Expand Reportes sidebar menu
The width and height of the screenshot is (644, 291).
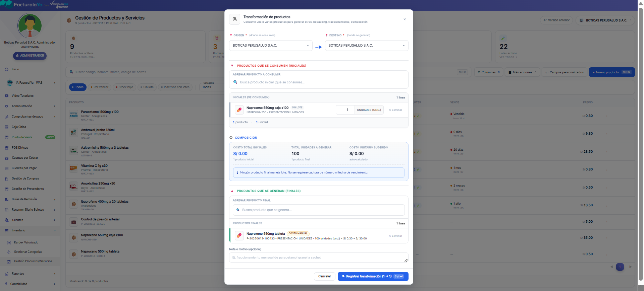[x=30, y=274]
